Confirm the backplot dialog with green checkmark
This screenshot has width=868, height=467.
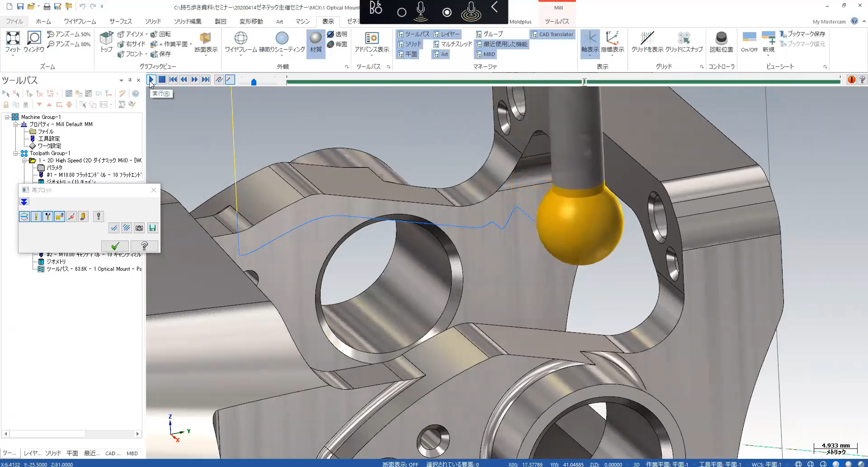coord(115,246)
